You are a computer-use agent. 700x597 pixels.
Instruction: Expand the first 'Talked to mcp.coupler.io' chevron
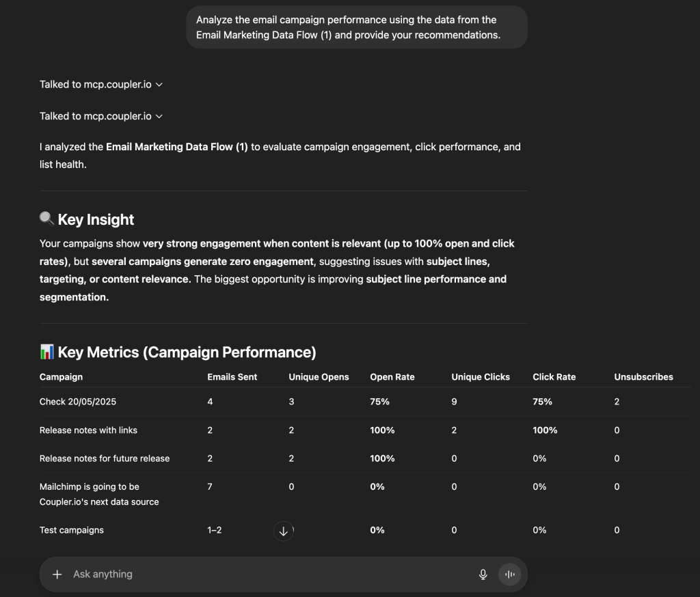[x=159, y=85]
